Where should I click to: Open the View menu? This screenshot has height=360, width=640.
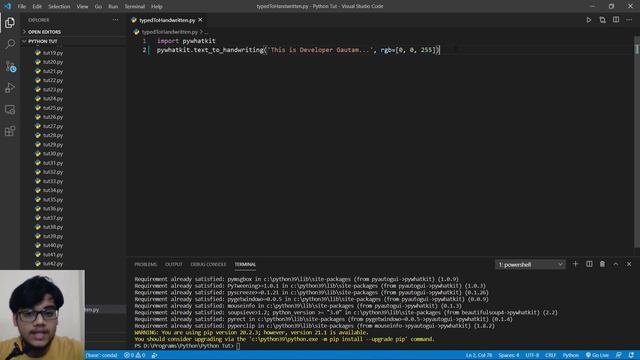coord(82,7)
